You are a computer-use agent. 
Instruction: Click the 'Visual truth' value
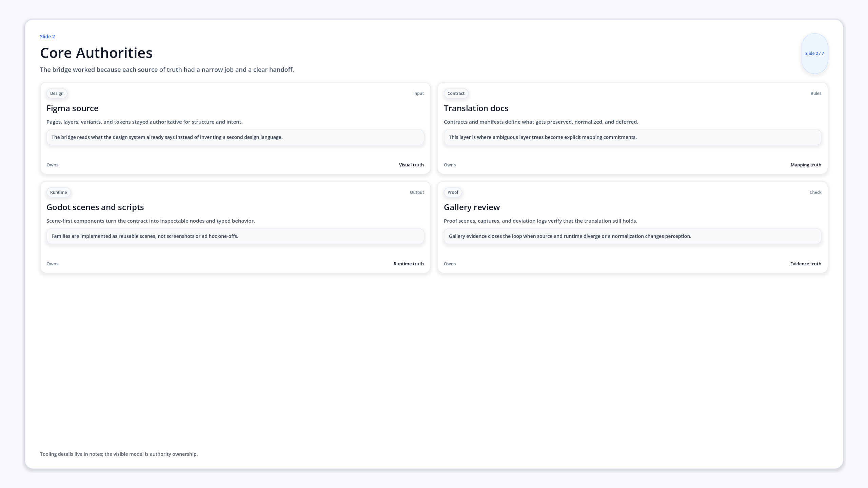[x=411, y=165]
